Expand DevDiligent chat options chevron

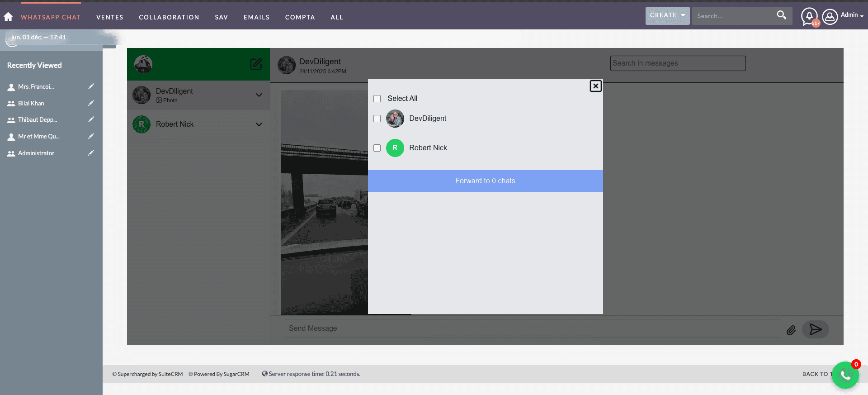[259, 95]
